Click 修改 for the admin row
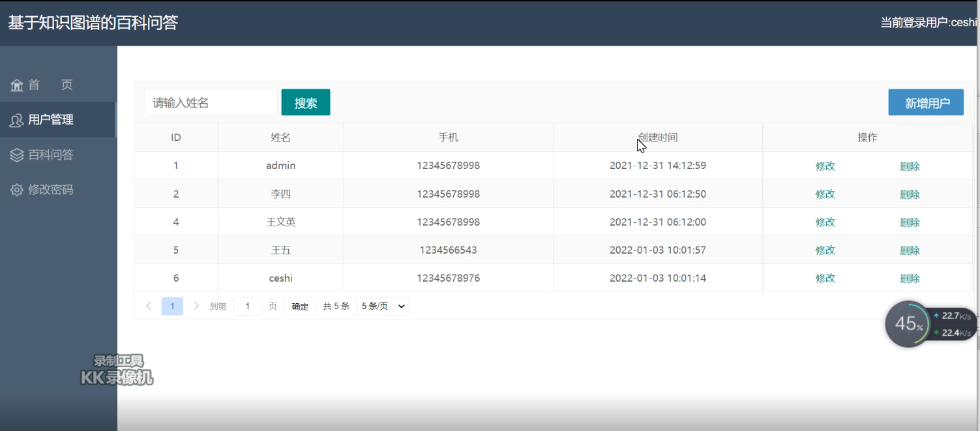The image size is (980, 431). point(825,166)
